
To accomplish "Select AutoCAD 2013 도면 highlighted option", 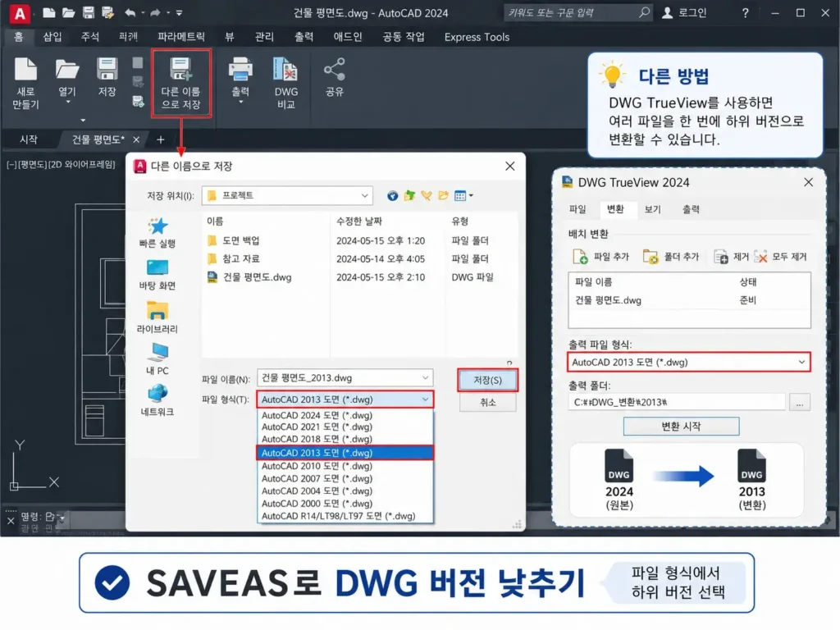I will (345, 453).
